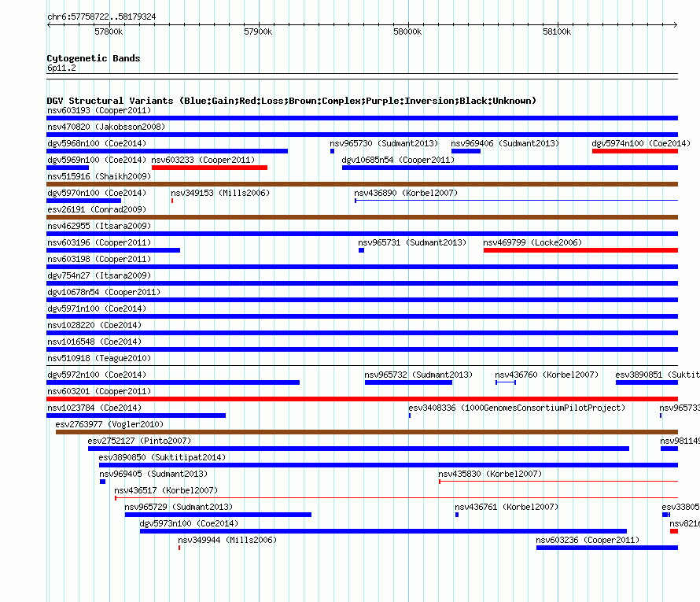The width and height of the screenshot is (700, 602).
Task: Click nsv436890 (Korbel2007) label
Action: click(406, 193)
